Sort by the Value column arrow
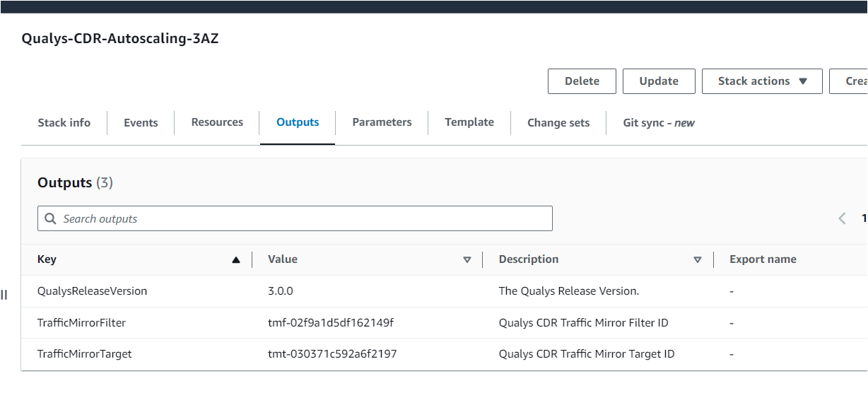This screenshot has height=417, width=868. pyautogui.click(x=467, y=260)
